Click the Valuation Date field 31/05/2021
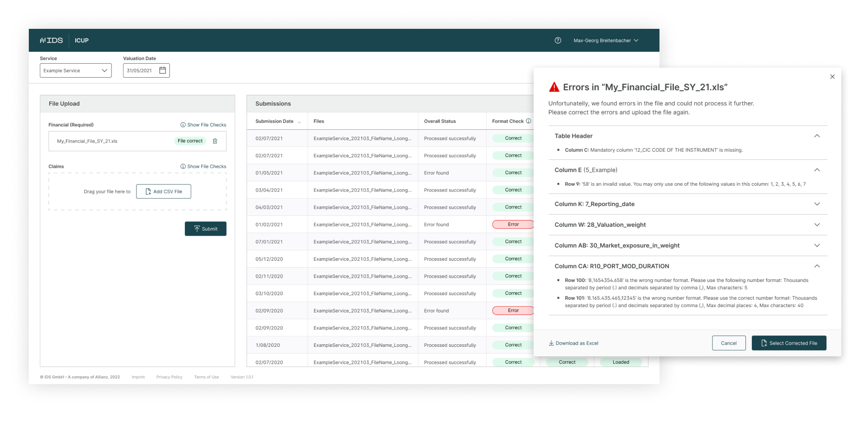868x424 pixels. tap(146, 70)
